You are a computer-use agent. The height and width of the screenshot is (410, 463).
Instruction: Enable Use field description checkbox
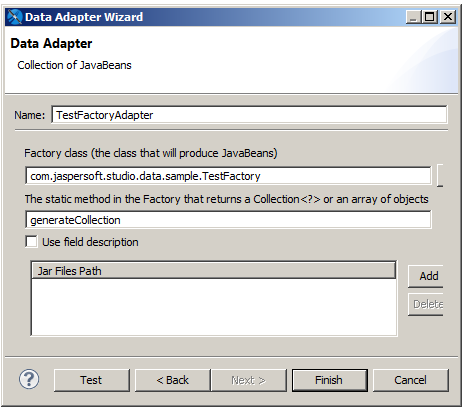[x=31, y=242]
